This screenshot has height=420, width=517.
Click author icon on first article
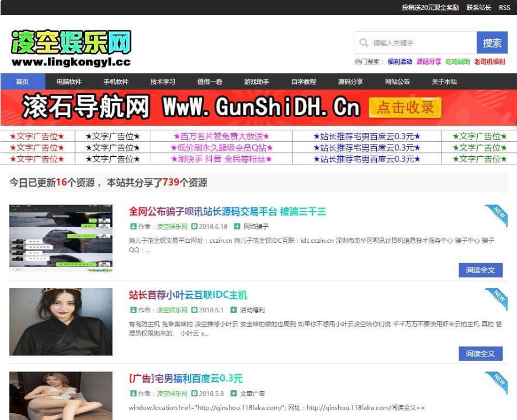point(133,226)
